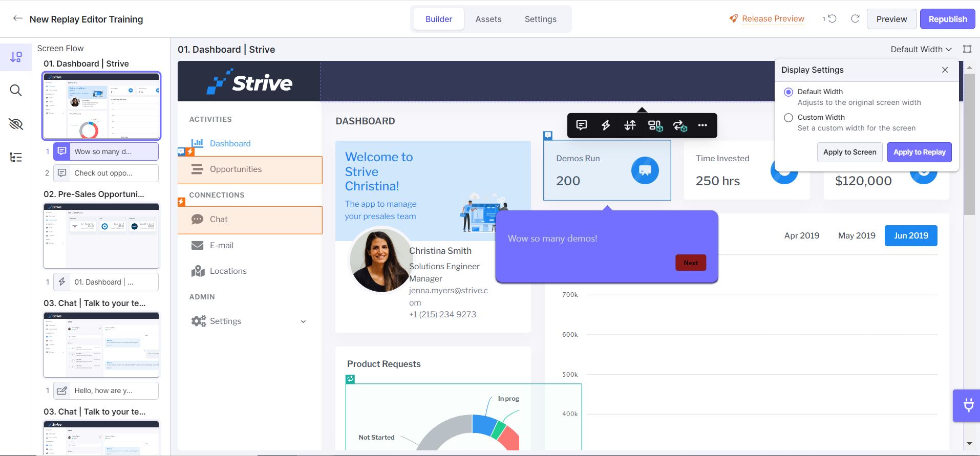The height and width of the screenshot is (456, 980).
Task: Add a guide via the floating toolbar
Action: [x=582, y=125]
